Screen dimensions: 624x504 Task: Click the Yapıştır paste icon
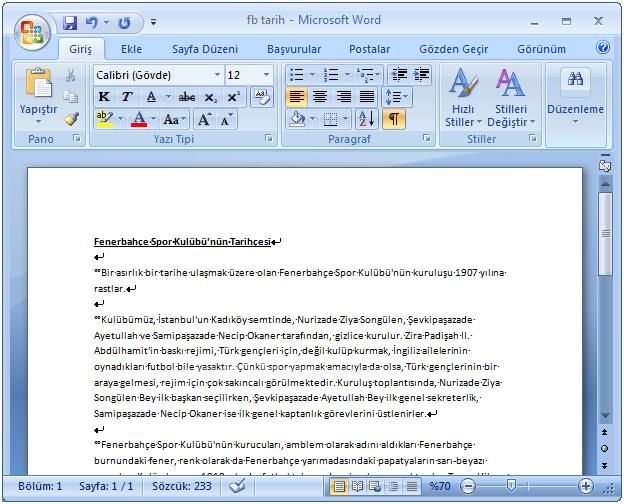[x=38, y=83]
